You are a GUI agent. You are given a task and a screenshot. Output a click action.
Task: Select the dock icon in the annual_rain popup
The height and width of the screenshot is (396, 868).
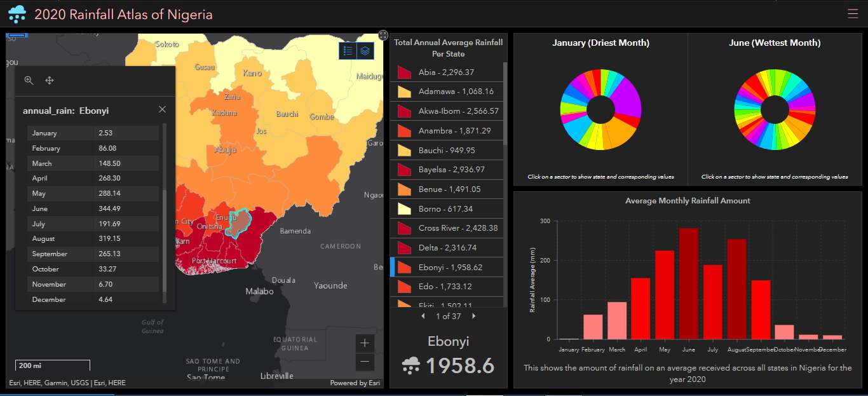coord(50,80)
